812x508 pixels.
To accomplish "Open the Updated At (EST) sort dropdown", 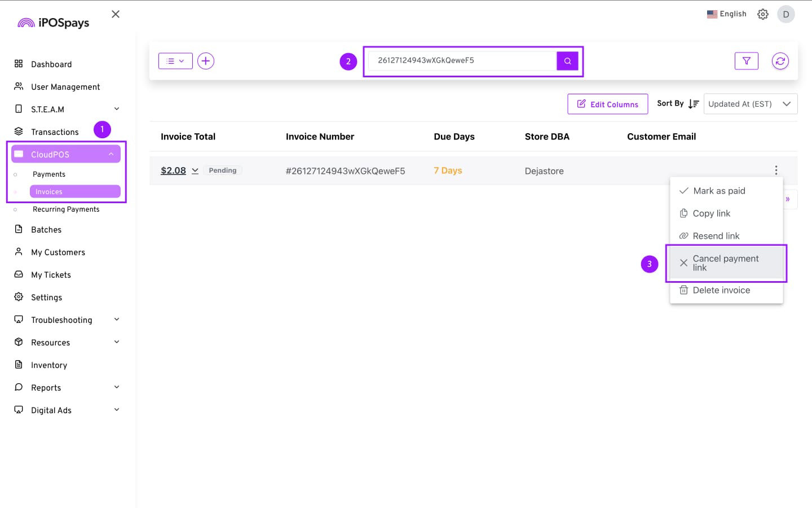I will click(750, 104).
